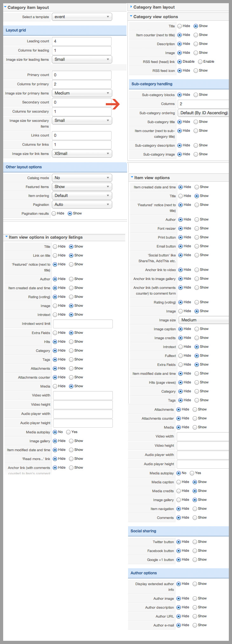Enable the RSS feed head link
Screen dimensions: 232x644
[x=200, y=62]
